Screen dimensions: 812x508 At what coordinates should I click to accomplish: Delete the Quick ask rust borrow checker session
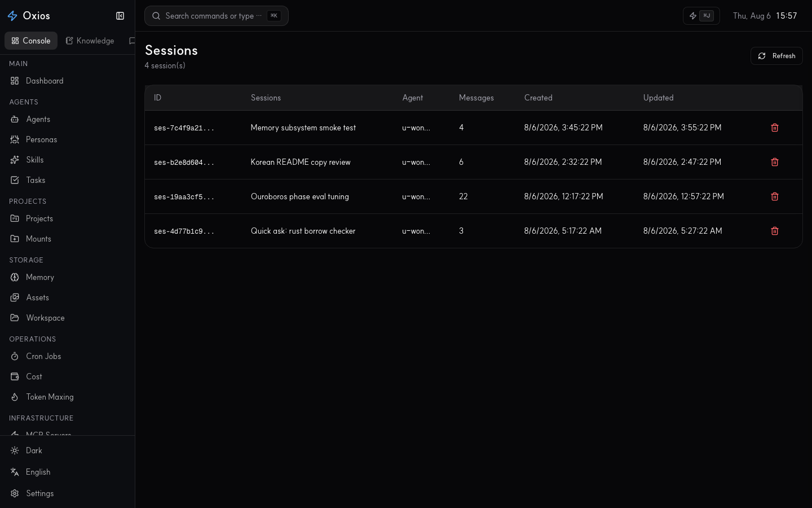coord(775,231)
